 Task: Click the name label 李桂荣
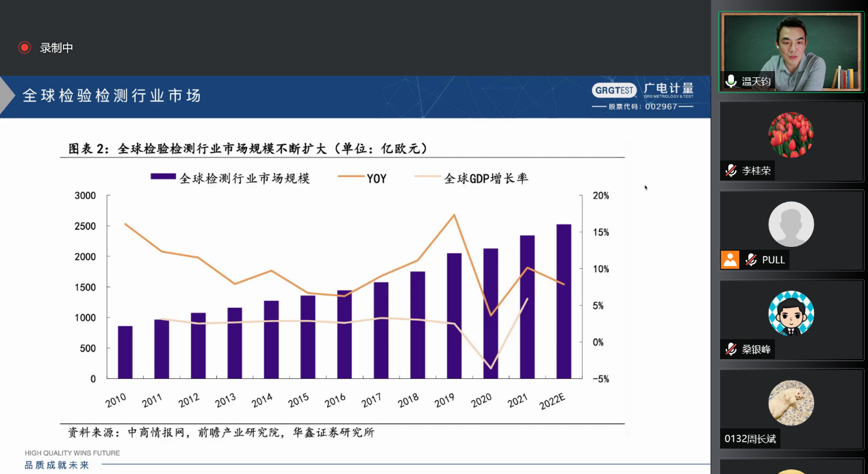756,170
